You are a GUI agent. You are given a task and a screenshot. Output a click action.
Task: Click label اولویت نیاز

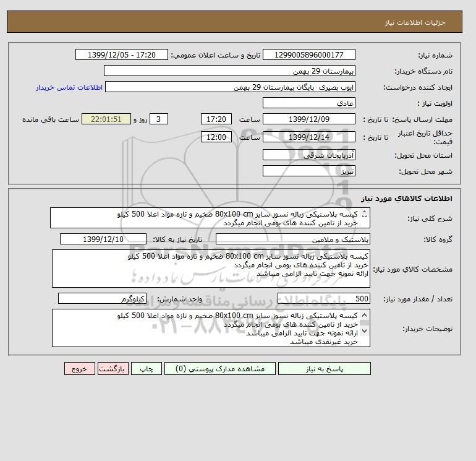click(x=435, y=103)
